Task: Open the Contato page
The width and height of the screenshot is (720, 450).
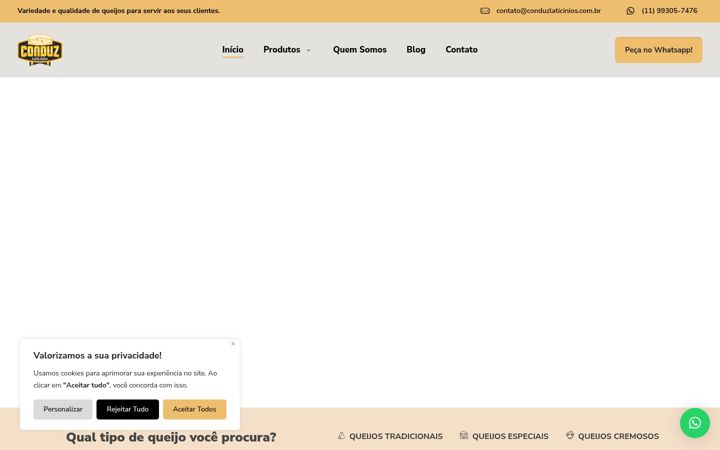Action: click(x=461, y=50)
